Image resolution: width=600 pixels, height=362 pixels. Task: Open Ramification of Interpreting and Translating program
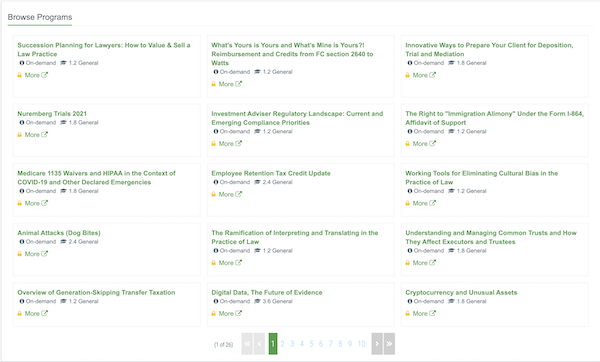pyautogui.click(x=295, y=237)
